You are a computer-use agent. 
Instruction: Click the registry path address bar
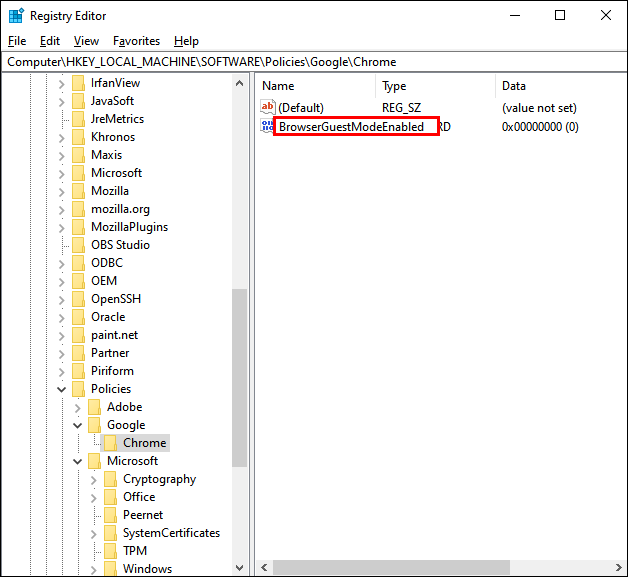(x=314, y=62)
